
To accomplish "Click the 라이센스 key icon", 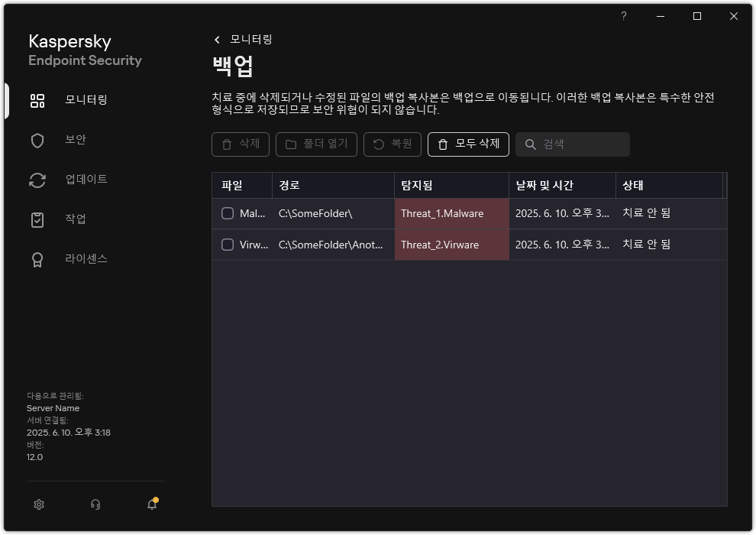I will coord(37,258).
